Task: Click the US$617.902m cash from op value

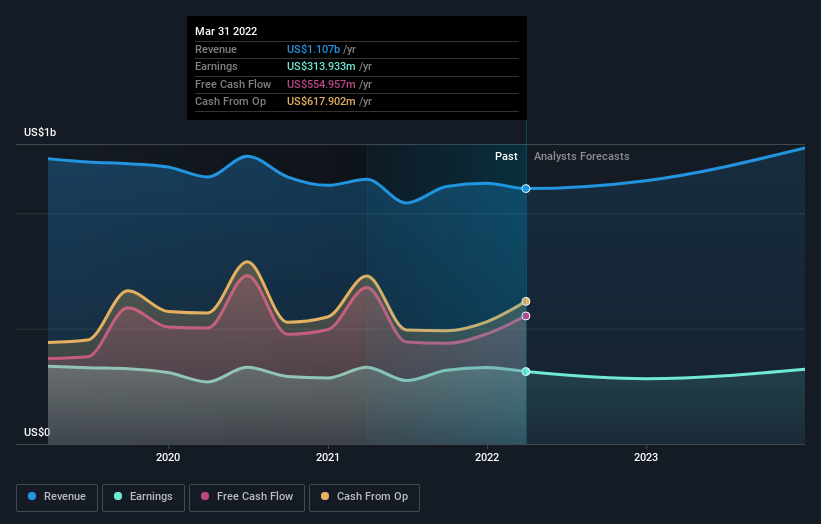Action: [x=321, y=102]
